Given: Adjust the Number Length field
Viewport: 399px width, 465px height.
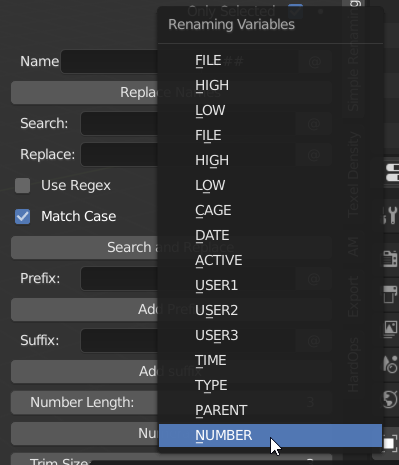Looking at the screenshot, I should click(84, 402).
